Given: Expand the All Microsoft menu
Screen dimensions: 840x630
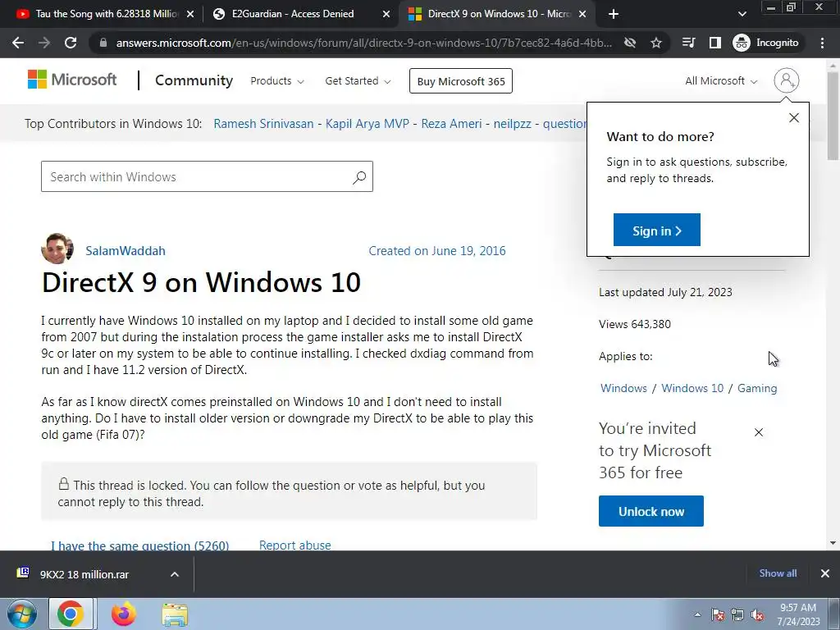Looking at the screenshot, I should pos(721,81).
